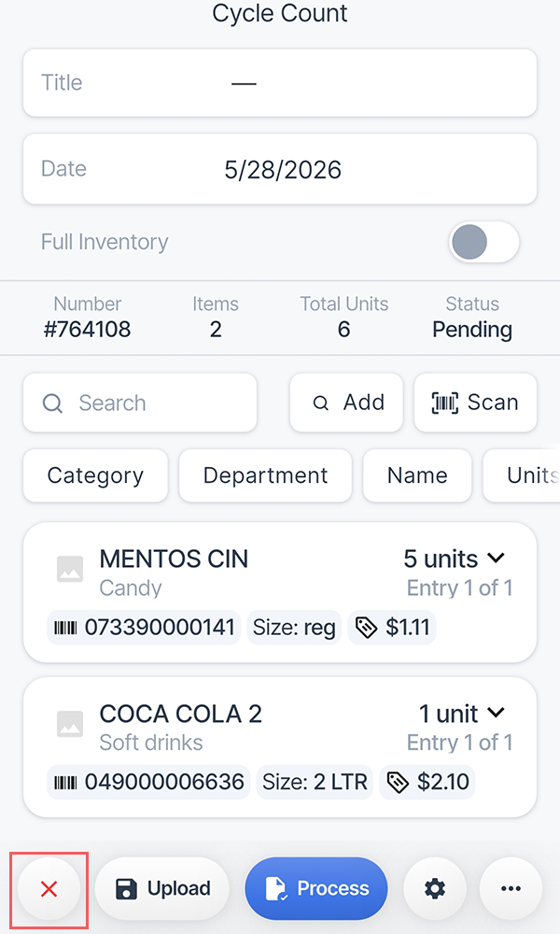
Task: Open the Date field 5/28/2026
Action: (x=280, y=169)
